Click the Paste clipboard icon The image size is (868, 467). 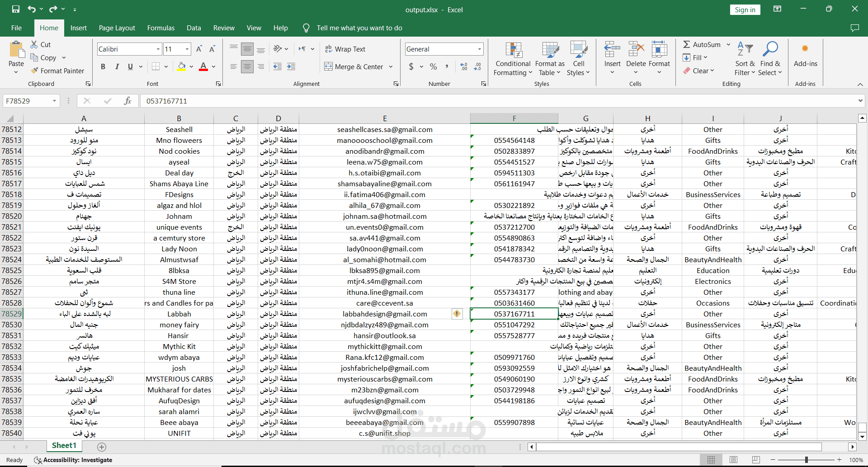coord(16,50)
